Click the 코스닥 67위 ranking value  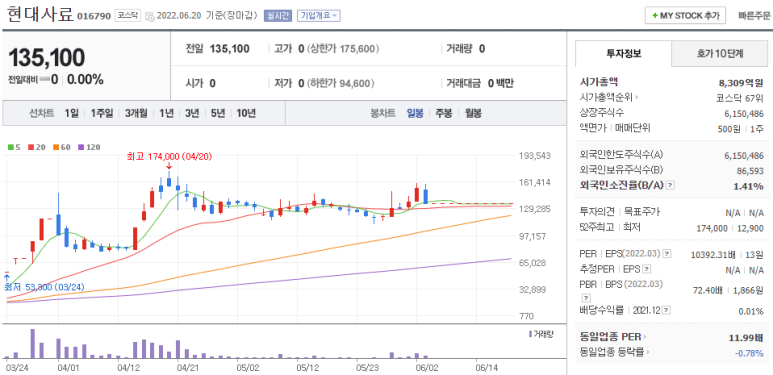point(739,98)
